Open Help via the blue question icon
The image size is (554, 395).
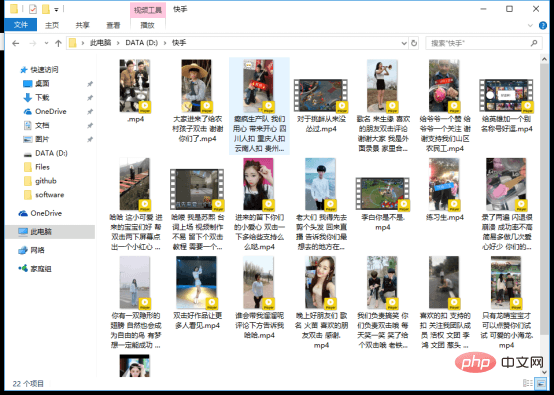pos(543,25)
